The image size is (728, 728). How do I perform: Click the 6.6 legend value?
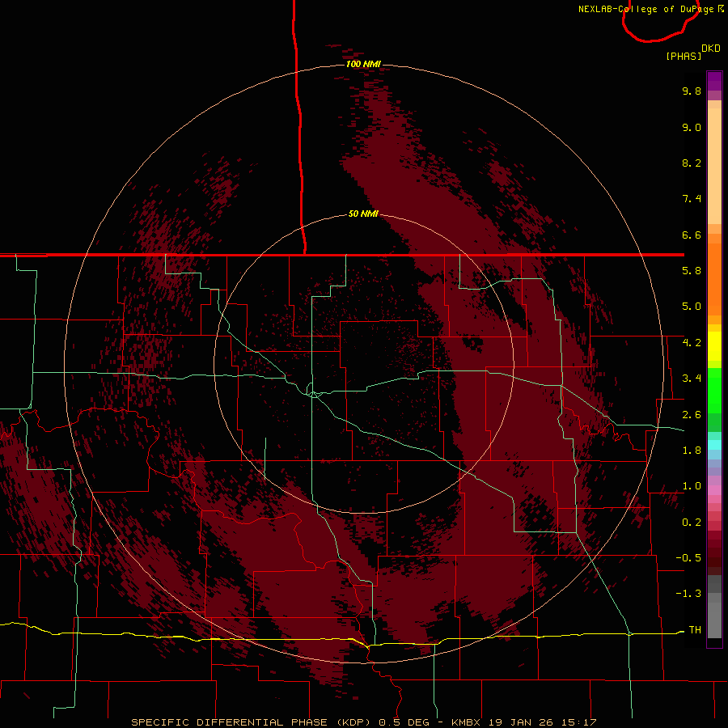[692, 235]
